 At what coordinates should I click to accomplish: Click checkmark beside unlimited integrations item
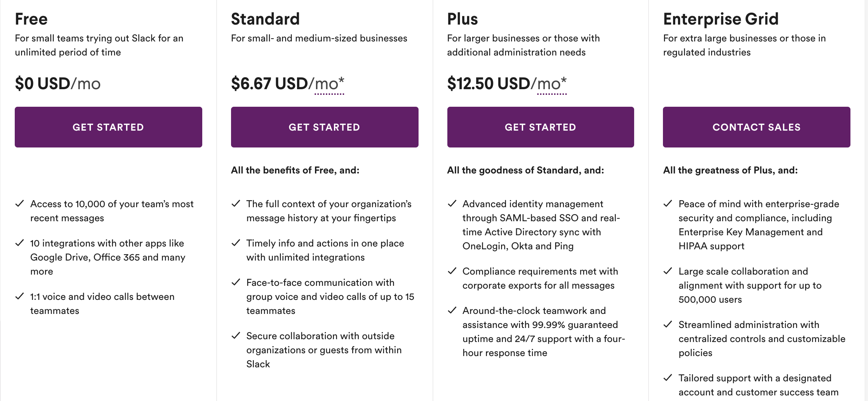coord(236,243)
